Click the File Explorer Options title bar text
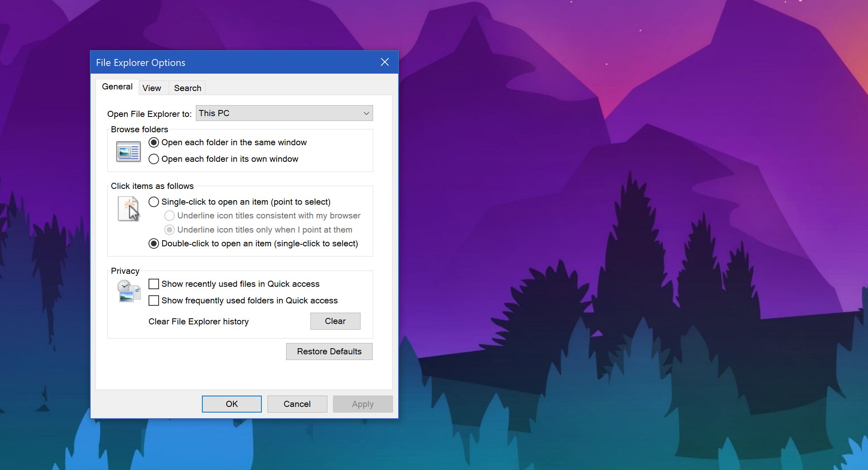The image size is (868, 470). click(140, 63)
